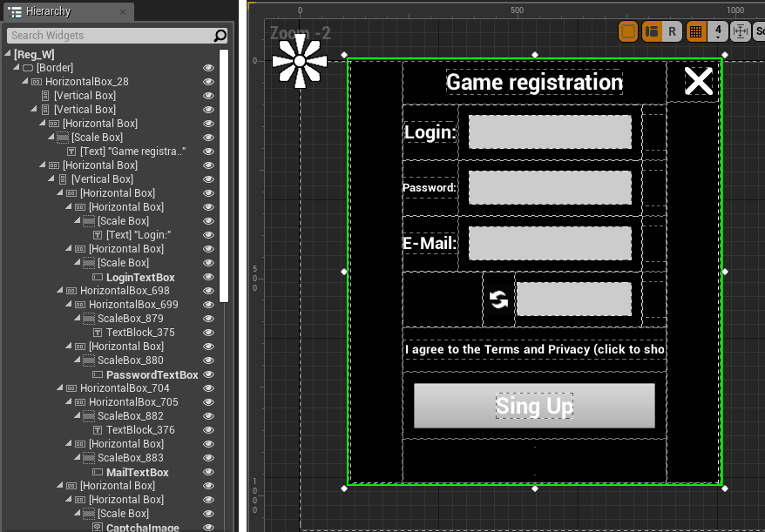Viewport: 765px width, 532px height.
Task: Click text icon beside "Game registra.." row
Action: [71, 152]
